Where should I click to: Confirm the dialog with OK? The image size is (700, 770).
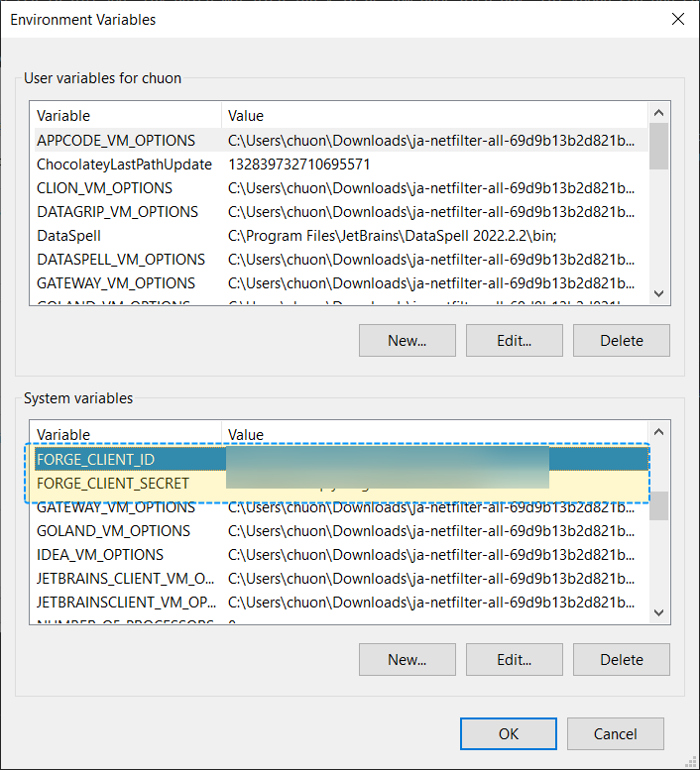pos(508,733)
